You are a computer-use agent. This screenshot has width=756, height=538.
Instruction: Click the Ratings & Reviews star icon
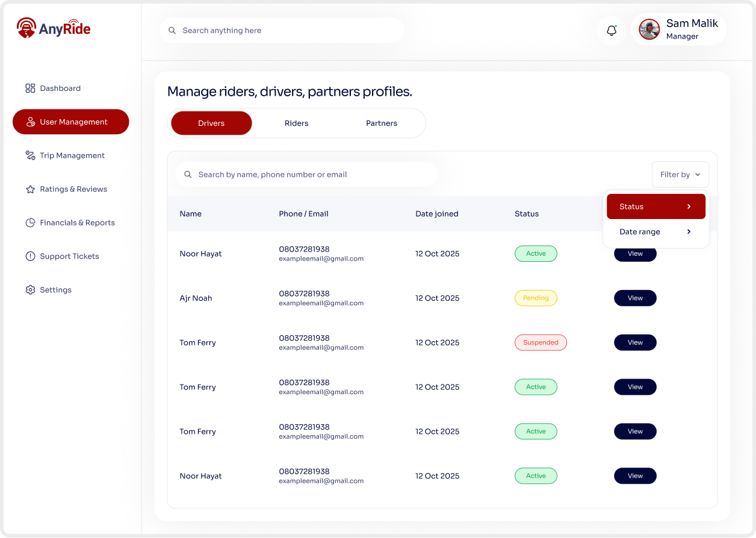point(30,190)
